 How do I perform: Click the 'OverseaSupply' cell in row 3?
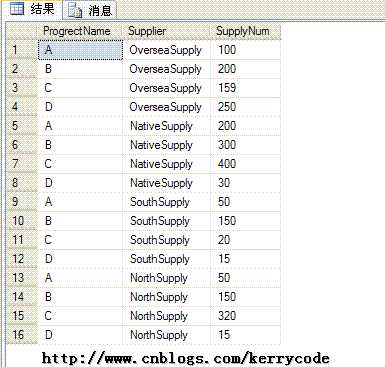(x=167, y=88)
